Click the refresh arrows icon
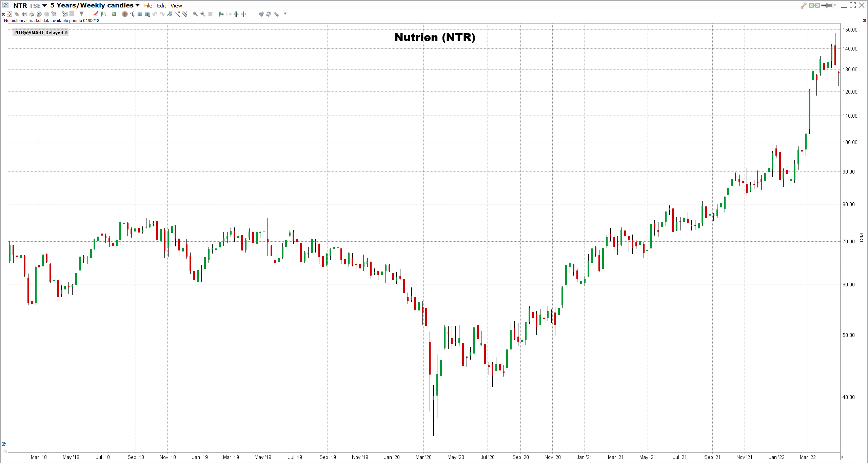 pos(269,14)
